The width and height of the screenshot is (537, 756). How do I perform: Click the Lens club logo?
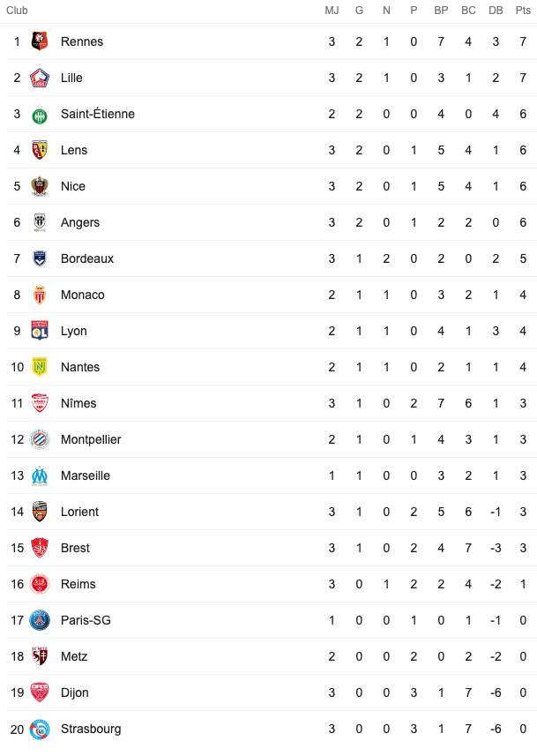[40, 150]
